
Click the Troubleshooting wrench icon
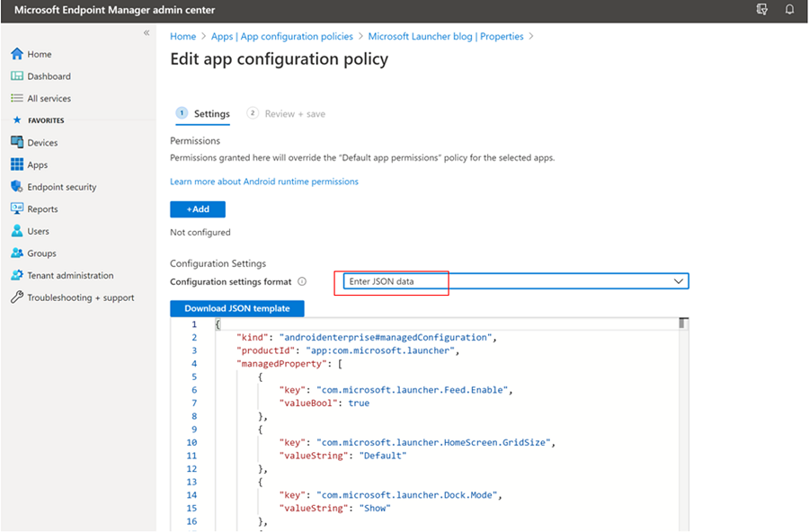pyautogui.click(x=17, y=297)
